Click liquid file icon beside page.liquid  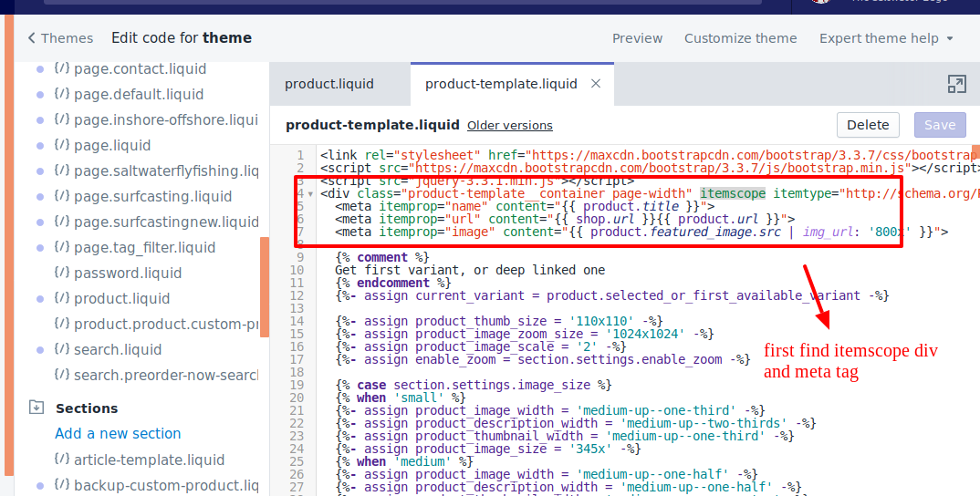point(61,145)
